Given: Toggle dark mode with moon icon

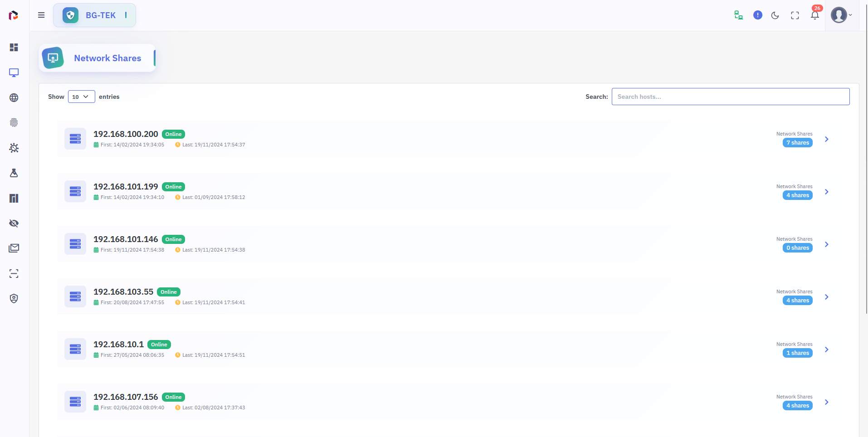Looking at the screenshot, I should click(775, 15).
